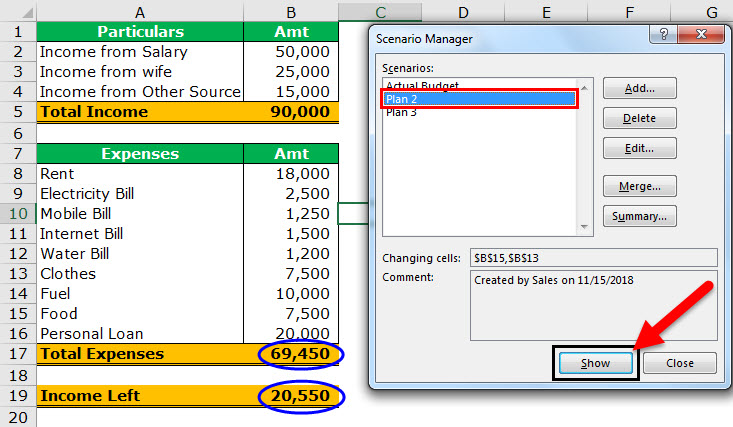
Task: Close the Scenario Manager dialog with X
Action: click(701, 35)
